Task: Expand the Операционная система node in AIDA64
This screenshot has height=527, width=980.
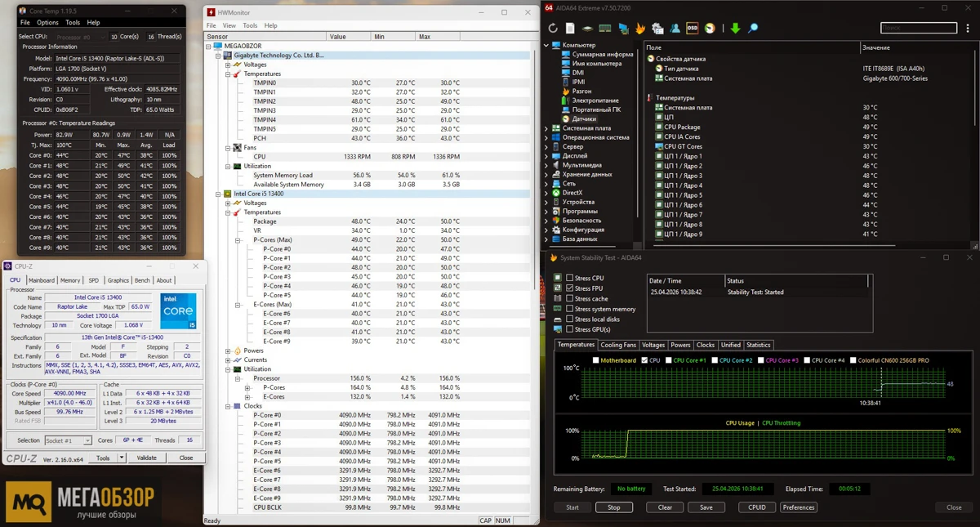Action: pos(547,137)
